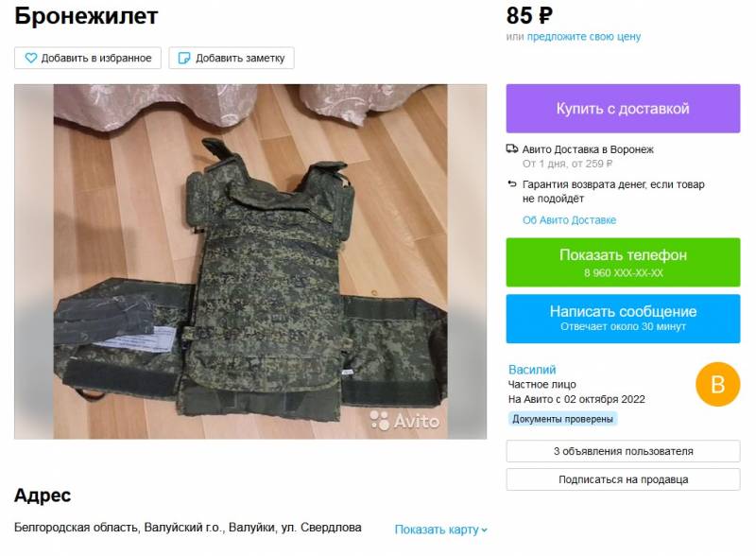Screen dimensions: 756x556
Task: Click the return guarantee arrow icon
Action: [512, 184]
